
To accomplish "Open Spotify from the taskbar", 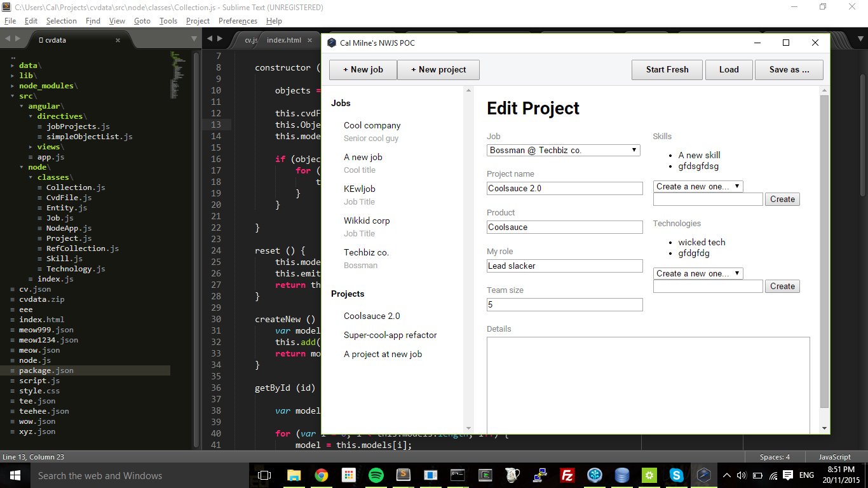I will [x=376, y=475].
